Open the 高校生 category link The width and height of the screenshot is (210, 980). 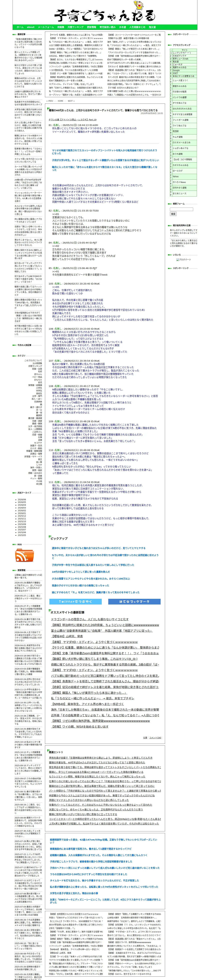39,393
